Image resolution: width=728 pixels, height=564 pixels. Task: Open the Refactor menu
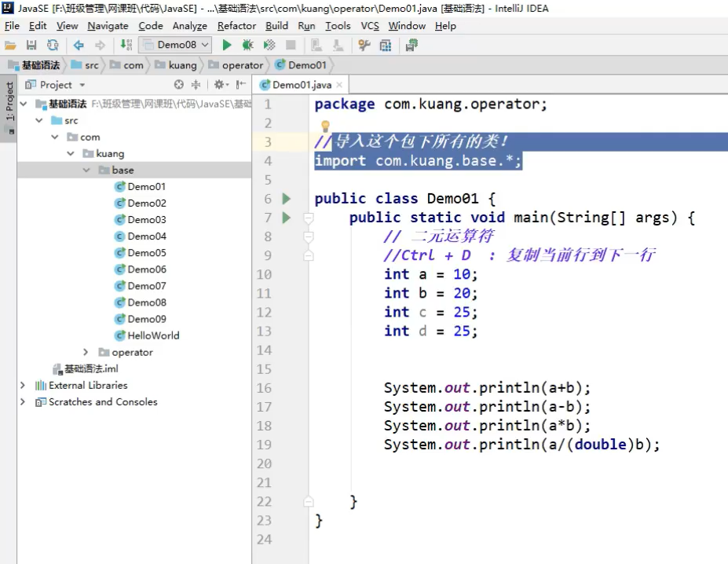coord(236,26)
